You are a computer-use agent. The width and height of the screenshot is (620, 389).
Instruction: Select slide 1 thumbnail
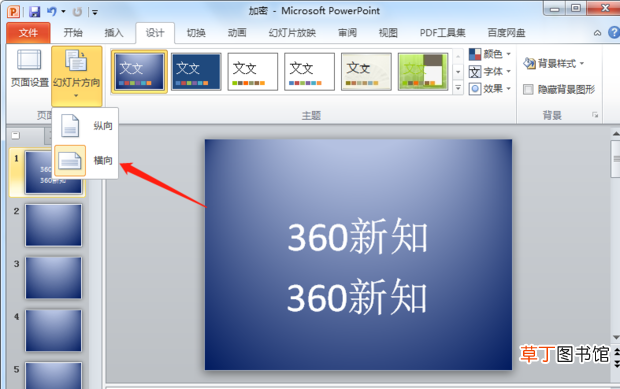53,172
